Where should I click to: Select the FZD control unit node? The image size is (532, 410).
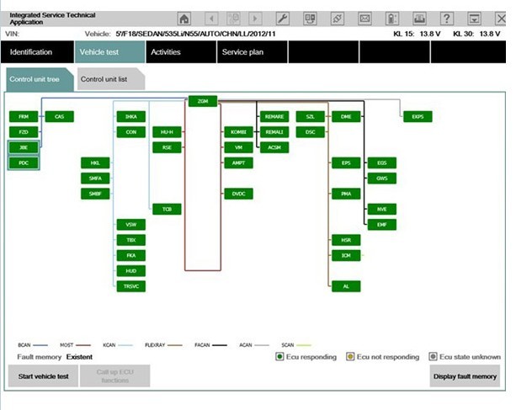coord(24,132)
